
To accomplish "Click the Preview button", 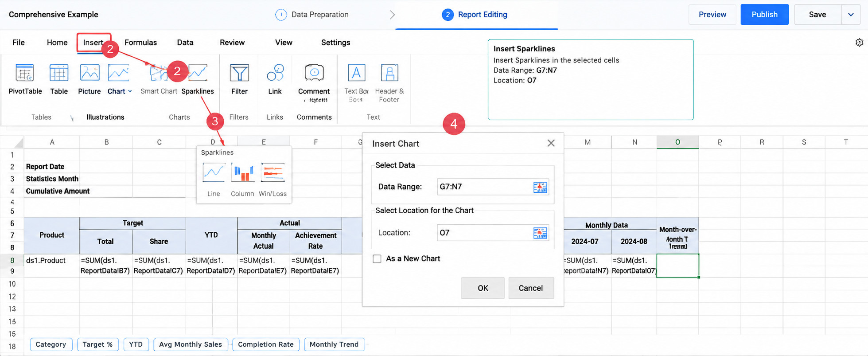I will point(712,15).
